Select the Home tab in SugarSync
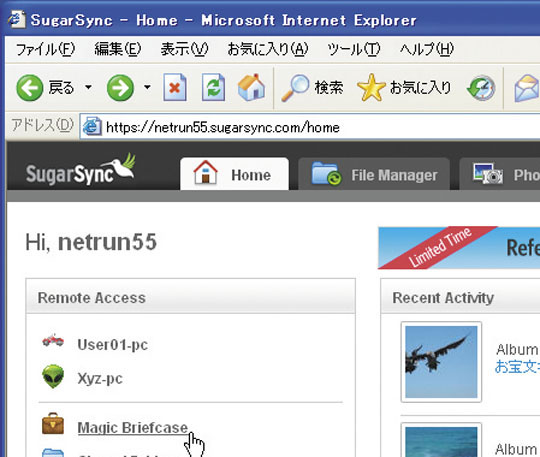Viewport: 540px width, 457px height. (234, 174)
